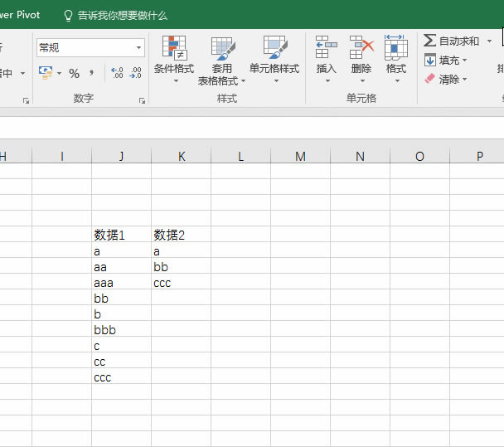Select column J header
Screen dimensions: 504x447
[x=122, y=156]
